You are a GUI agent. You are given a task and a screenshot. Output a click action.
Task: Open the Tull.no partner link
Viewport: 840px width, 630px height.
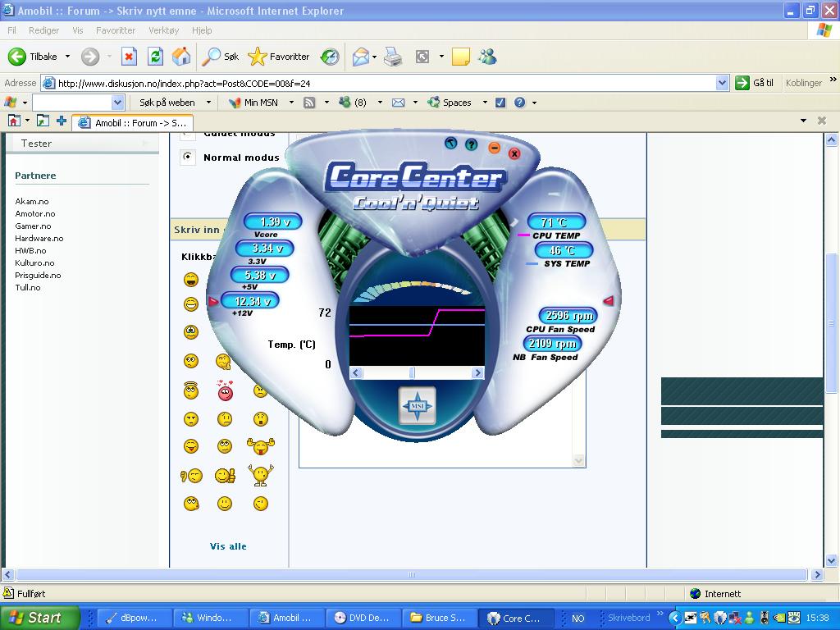click(27, 288)
